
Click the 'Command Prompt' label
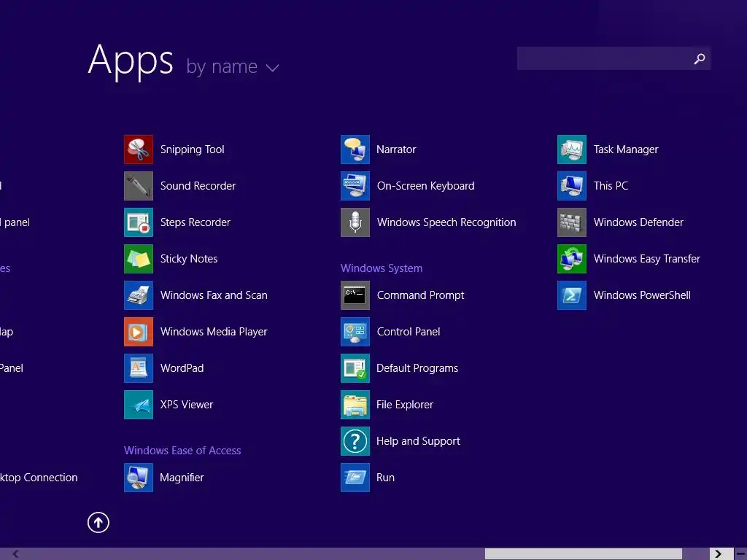coord(420,295)
